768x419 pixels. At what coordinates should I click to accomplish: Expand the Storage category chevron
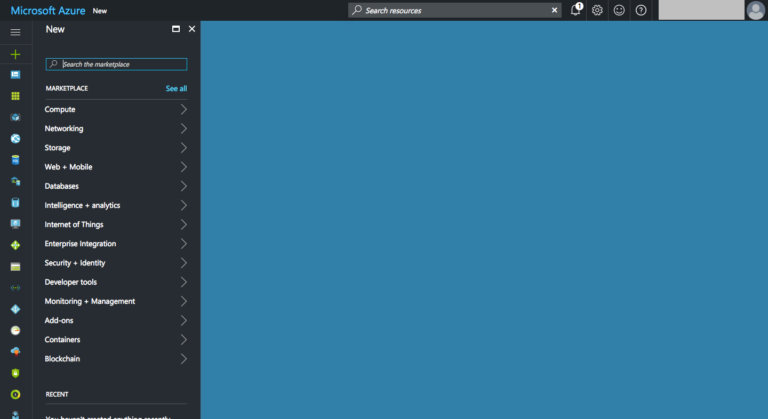pyautogui.click(x=184, y=148)
